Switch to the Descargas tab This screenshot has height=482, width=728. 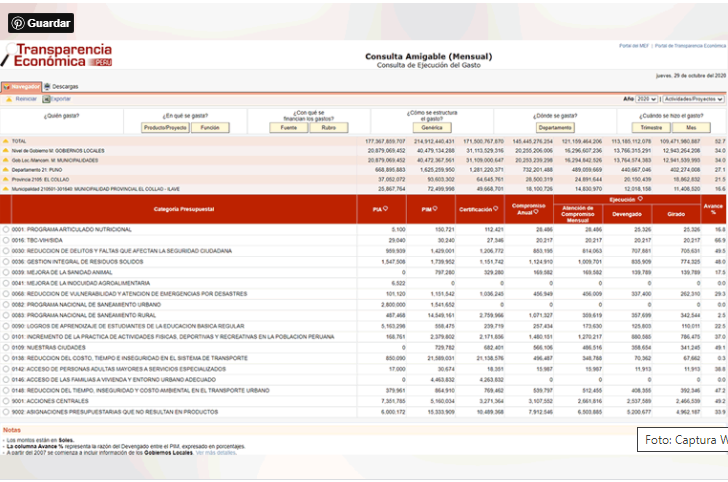click(61, 87)
